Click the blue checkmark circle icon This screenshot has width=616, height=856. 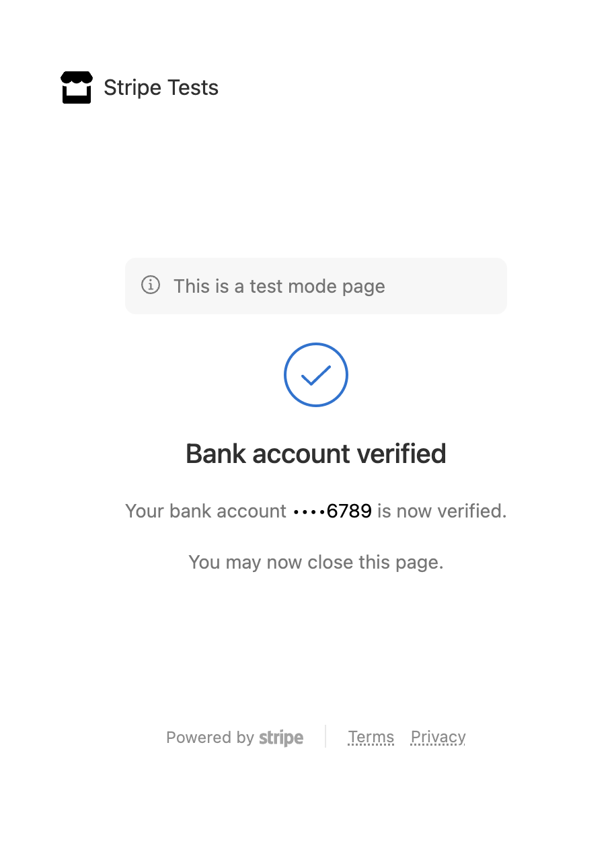[x=316, y=375]
